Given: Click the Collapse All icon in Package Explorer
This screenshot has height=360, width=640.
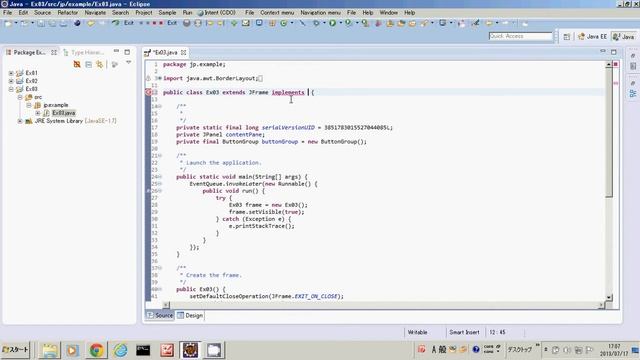Looking at the screenshot, I should coord(89,64).
